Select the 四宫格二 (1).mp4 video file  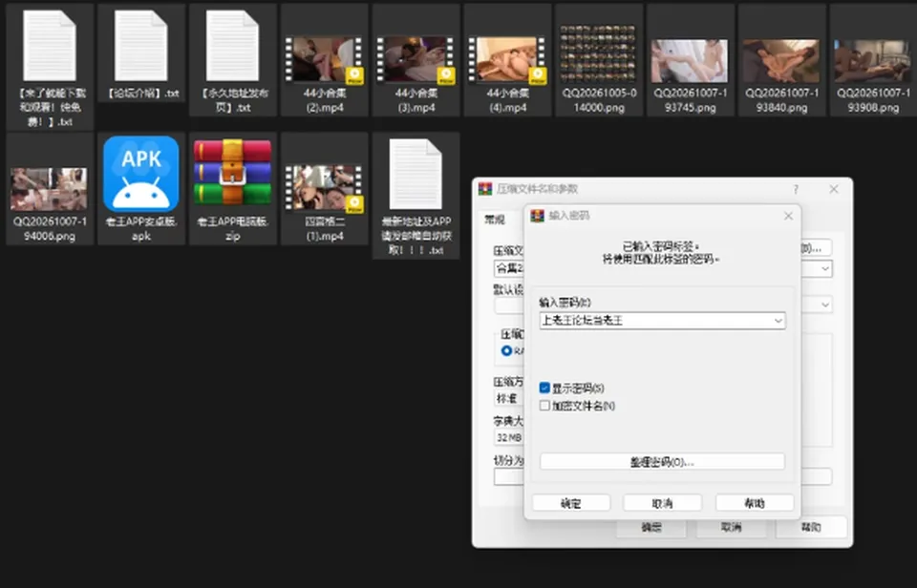tap(325, 188)
